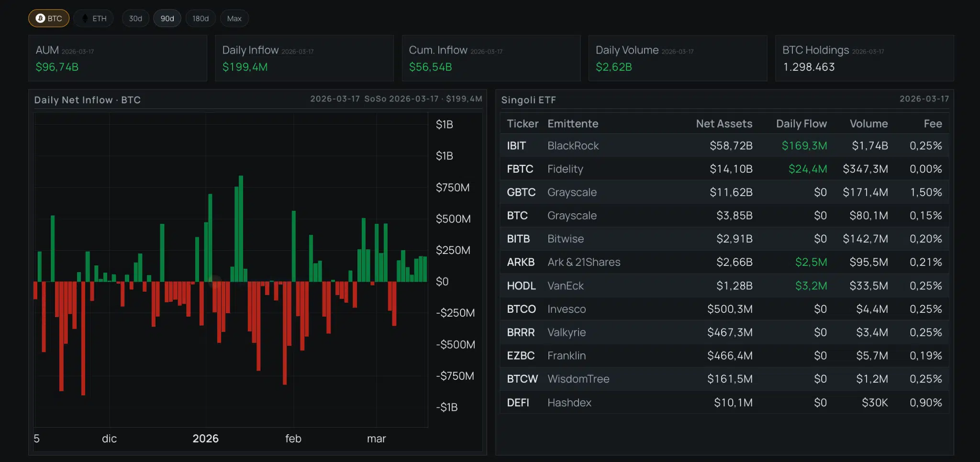Sort by the Fee column header
The width and height of the screenshot is (980, 462).
point(932,123)
